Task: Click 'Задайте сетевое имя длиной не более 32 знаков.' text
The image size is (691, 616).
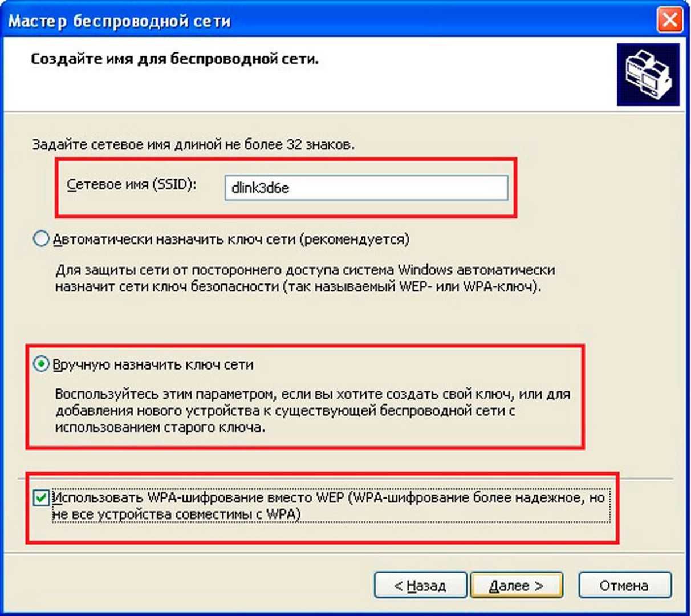Action: coord(193,144)
